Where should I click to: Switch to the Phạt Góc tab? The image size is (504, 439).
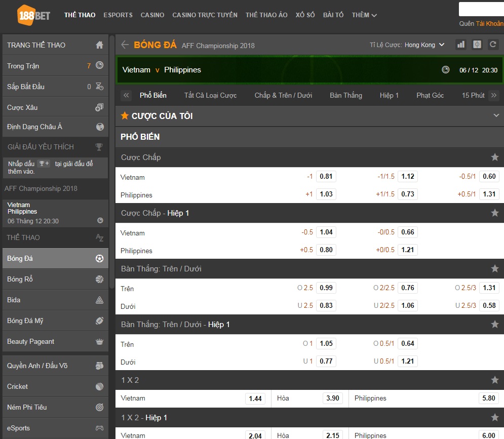(x=430, y=96)
